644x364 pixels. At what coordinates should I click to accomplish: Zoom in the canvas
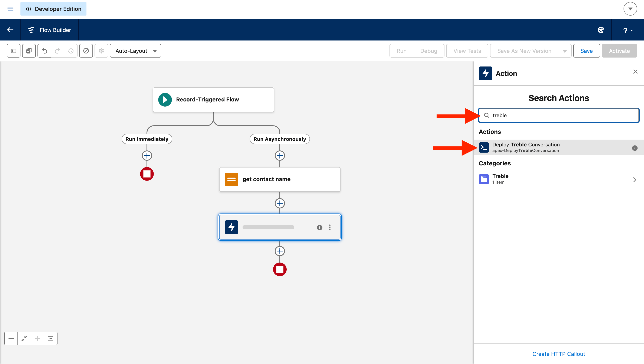click(37, 338)
